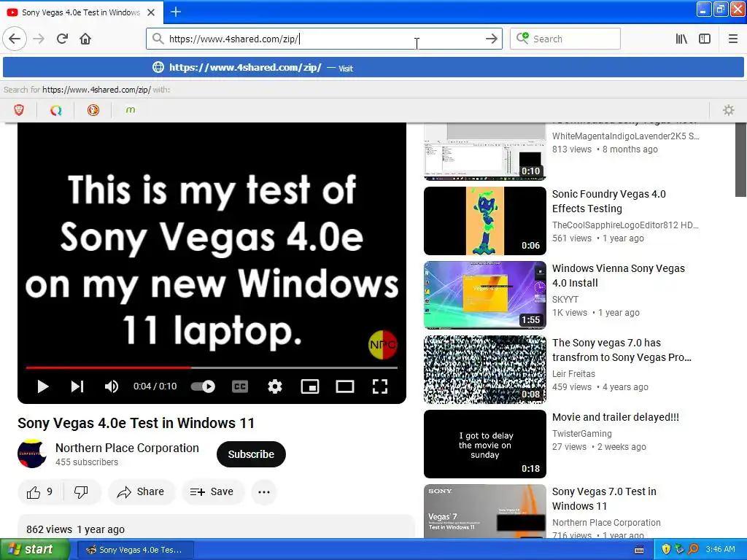Open The Sony vegas 7.0 has transfrom video

[622, 350]
